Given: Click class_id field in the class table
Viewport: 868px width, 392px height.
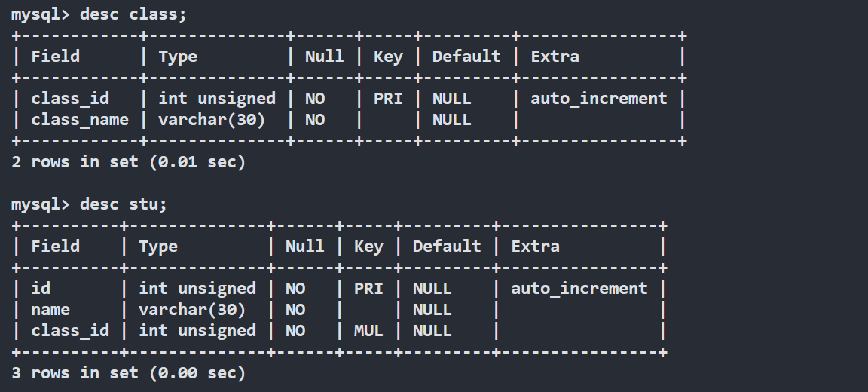Looking at the screenshot, I should [70, 99].
